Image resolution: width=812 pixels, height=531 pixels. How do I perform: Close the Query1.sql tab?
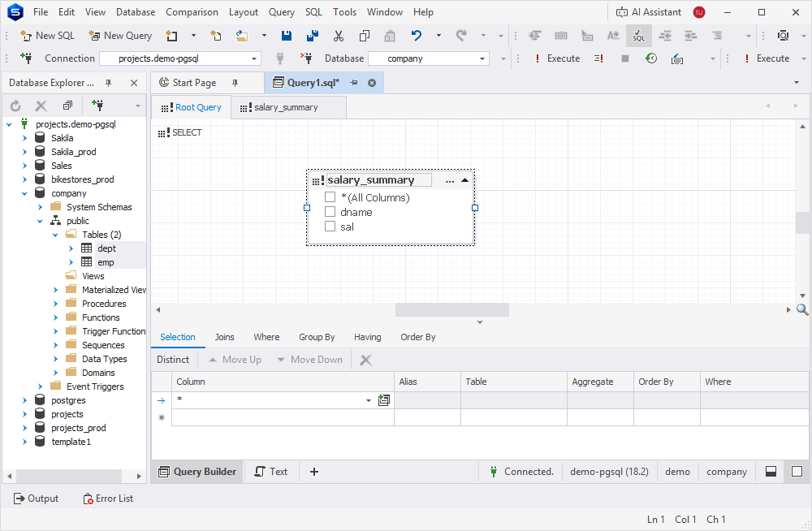point(372,83)
